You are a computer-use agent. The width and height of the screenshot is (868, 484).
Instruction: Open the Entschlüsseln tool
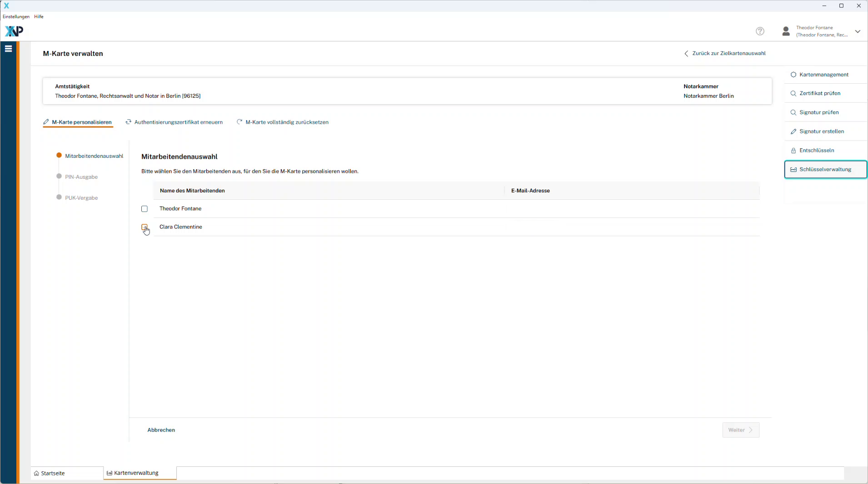[816, 151]
